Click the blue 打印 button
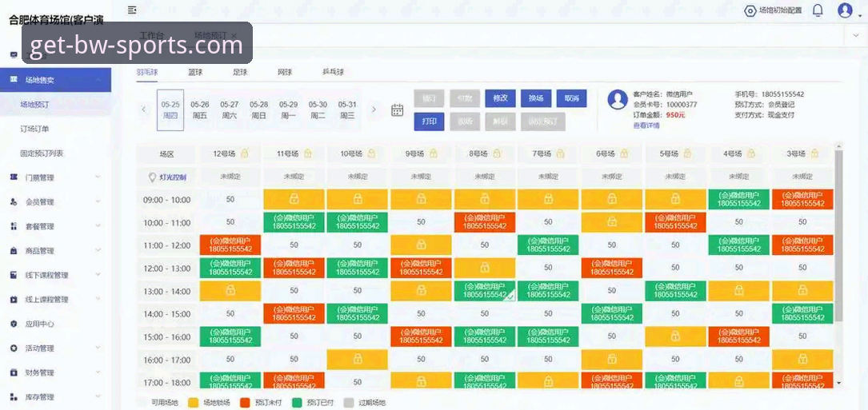This screenshot has width=868, height=410. (429, 121)
